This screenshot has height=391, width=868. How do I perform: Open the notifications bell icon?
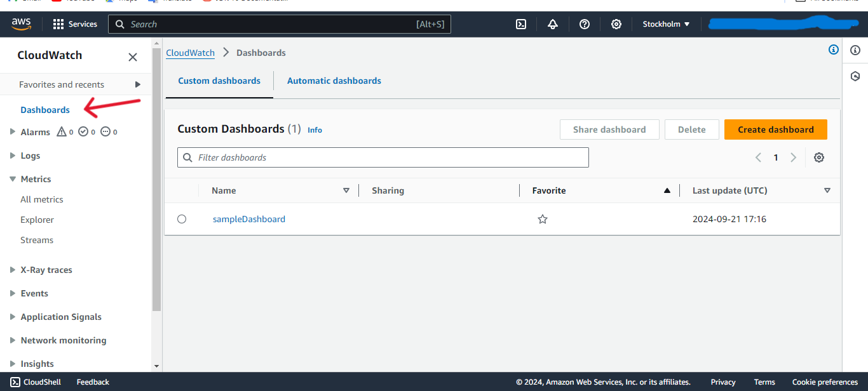point(553,24)
